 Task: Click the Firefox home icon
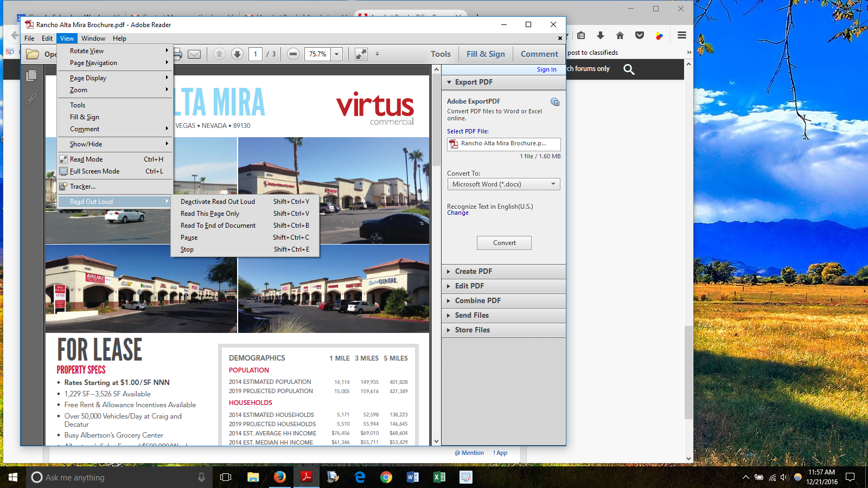click(620, 35)
